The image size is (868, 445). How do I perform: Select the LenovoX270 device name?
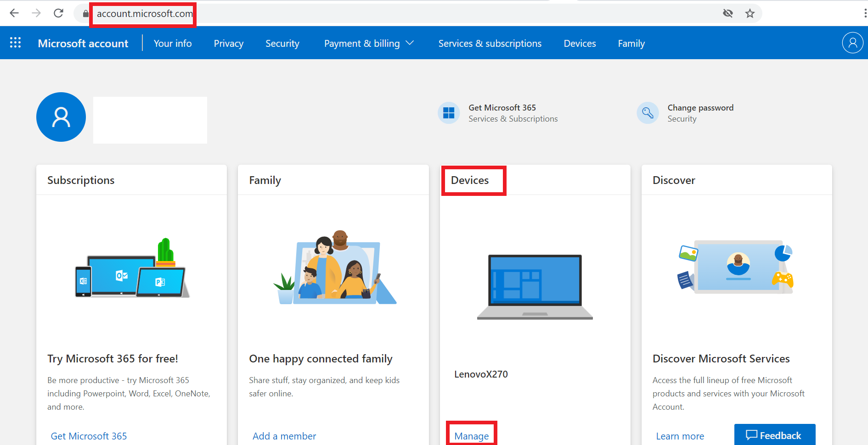point(481,374)
